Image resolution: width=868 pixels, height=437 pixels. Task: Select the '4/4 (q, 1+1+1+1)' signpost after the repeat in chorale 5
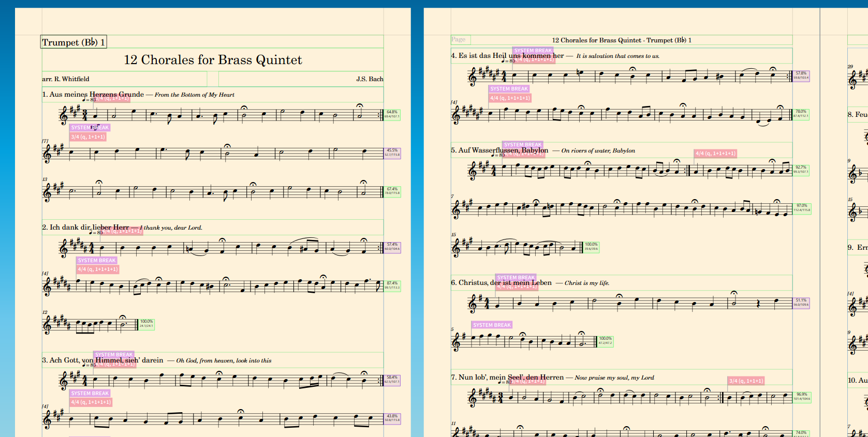click(715, 154)
